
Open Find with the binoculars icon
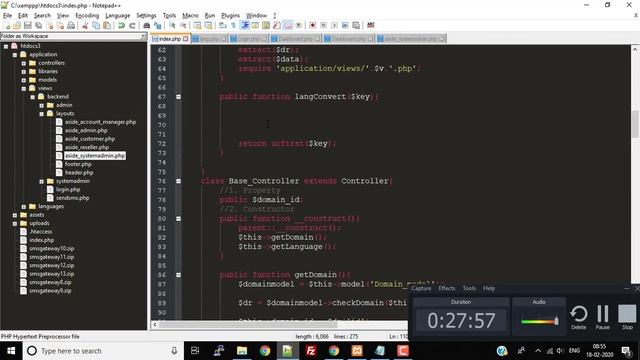click(x=147, y=25)
